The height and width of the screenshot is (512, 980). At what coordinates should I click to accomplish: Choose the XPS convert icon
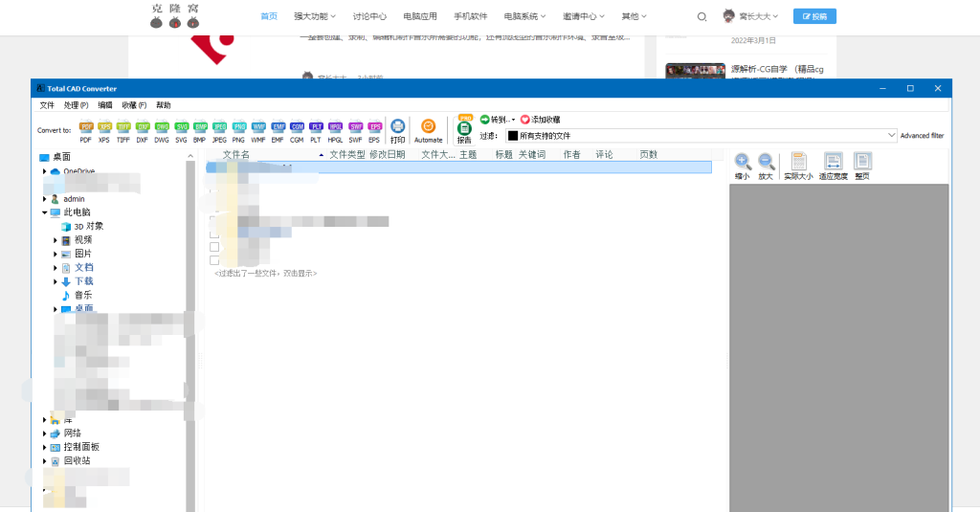pos(104,131)
